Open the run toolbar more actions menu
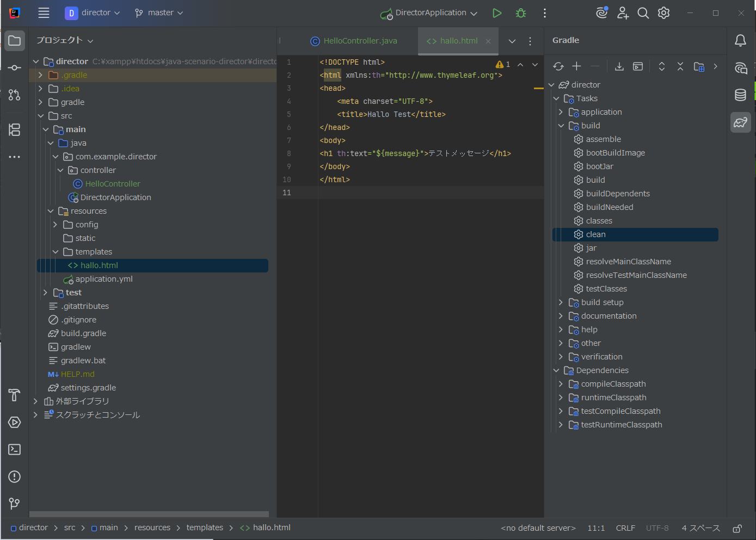 545,13
